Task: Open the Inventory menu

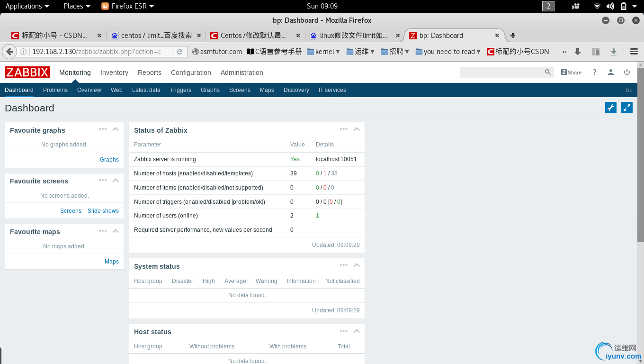Action: point(114,73)
